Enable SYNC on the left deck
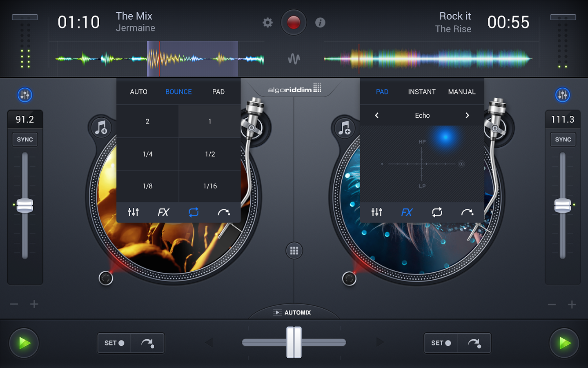 [x=24, y=139]
